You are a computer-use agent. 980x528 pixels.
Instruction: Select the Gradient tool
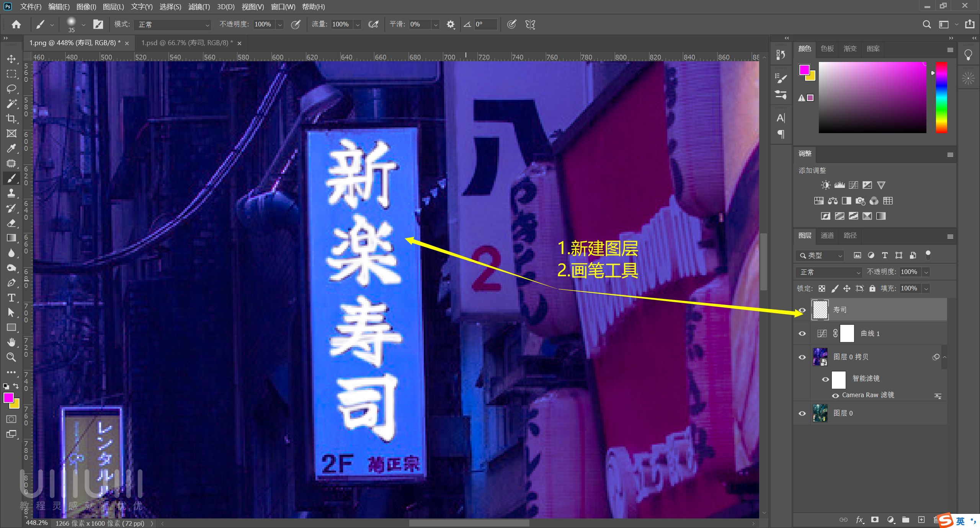point(11,238)
